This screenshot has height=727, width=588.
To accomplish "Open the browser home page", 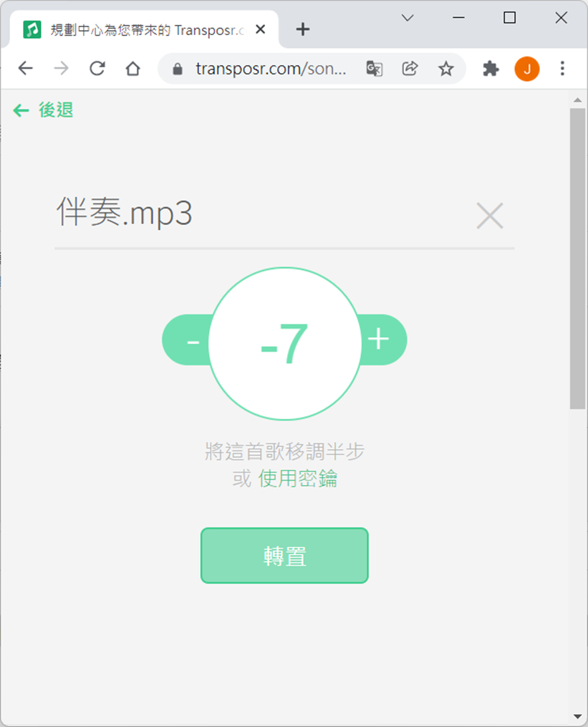I will pos(132,69).
